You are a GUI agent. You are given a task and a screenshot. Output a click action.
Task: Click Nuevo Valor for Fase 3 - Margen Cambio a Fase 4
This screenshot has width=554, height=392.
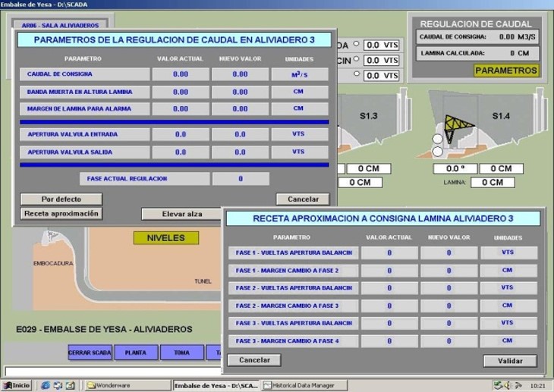449,341
